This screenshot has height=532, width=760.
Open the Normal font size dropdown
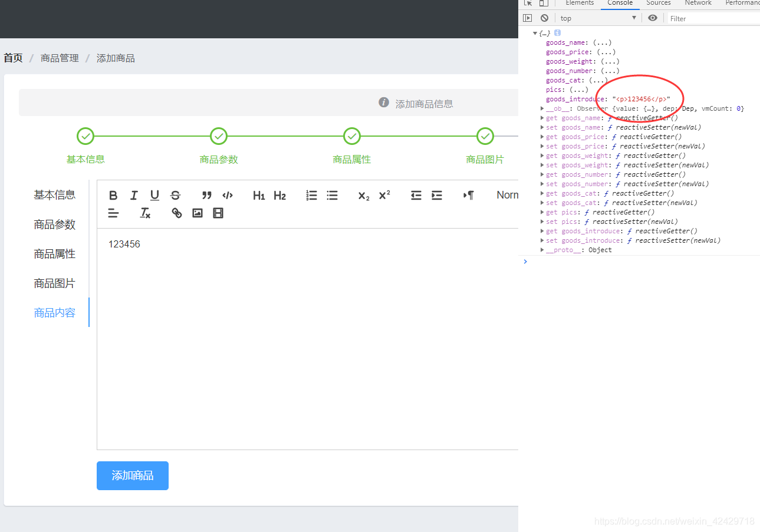(x=507, y=195)
